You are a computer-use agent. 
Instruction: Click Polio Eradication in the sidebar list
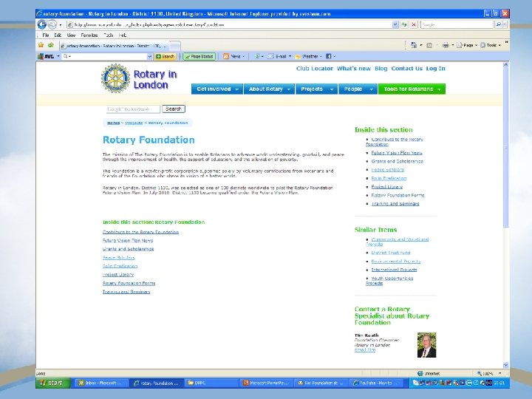(x=389, y=178)
